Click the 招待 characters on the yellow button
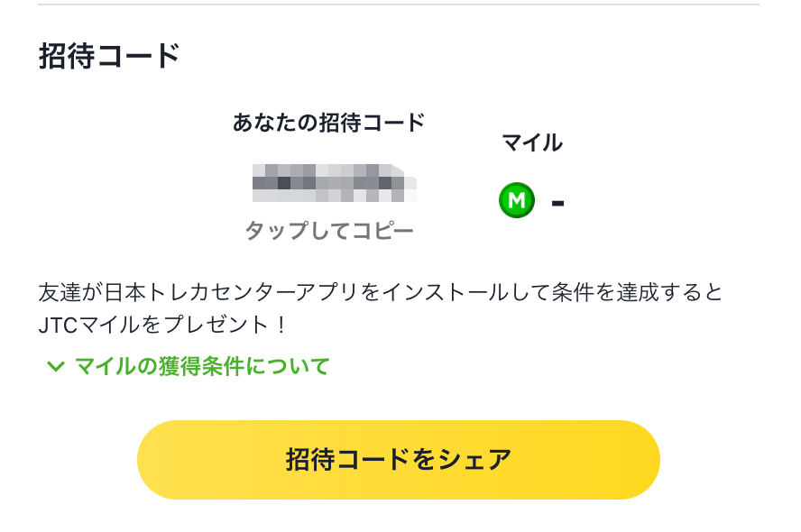Image resolution: width=801 pixels, height=532 pixels. 310,460
